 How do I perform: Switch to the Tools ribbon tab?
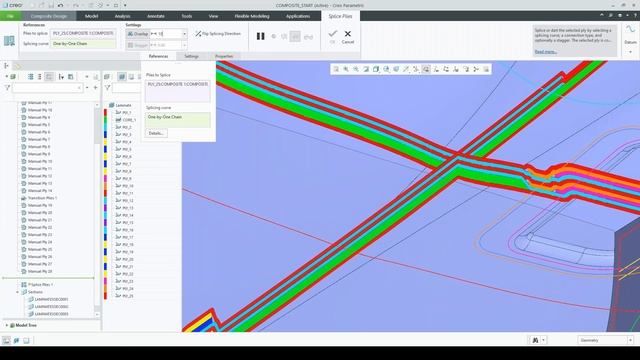[x=187, y=16]
